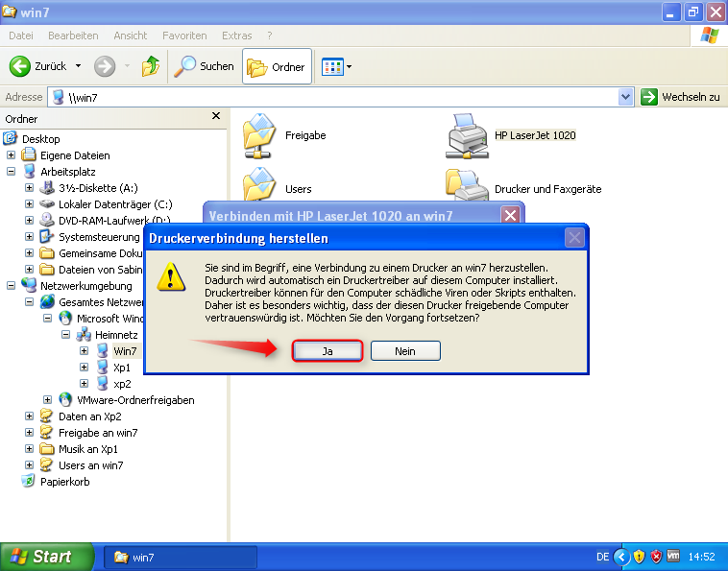Screen dimensions: 728x571
Task: Select the xp2 computer icon in tree
Action: (102, 383)
